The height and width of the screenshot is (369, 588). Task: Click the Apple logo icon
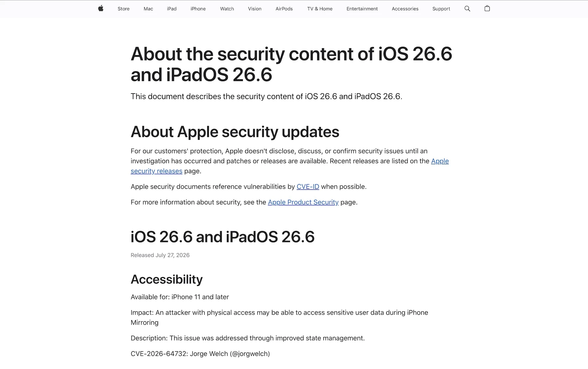101,9
